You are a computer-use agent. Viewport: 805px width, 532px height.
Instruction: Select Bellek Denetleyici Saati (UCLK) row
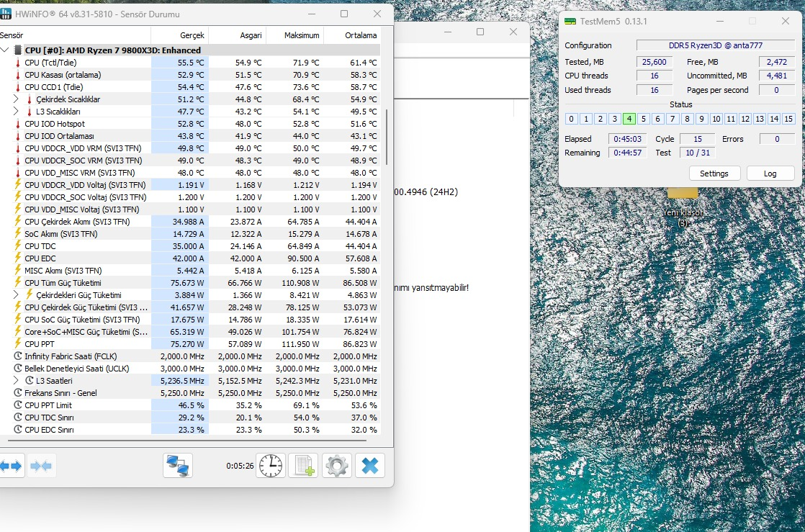click(x=190, y=368)
